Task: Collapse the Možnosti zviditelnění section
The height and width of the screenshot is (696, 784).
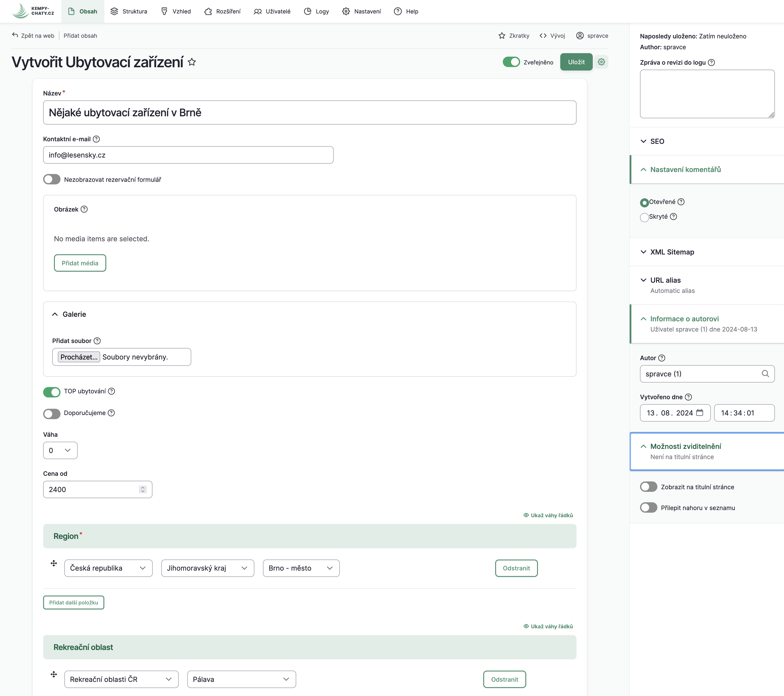Action: (707, 451)
